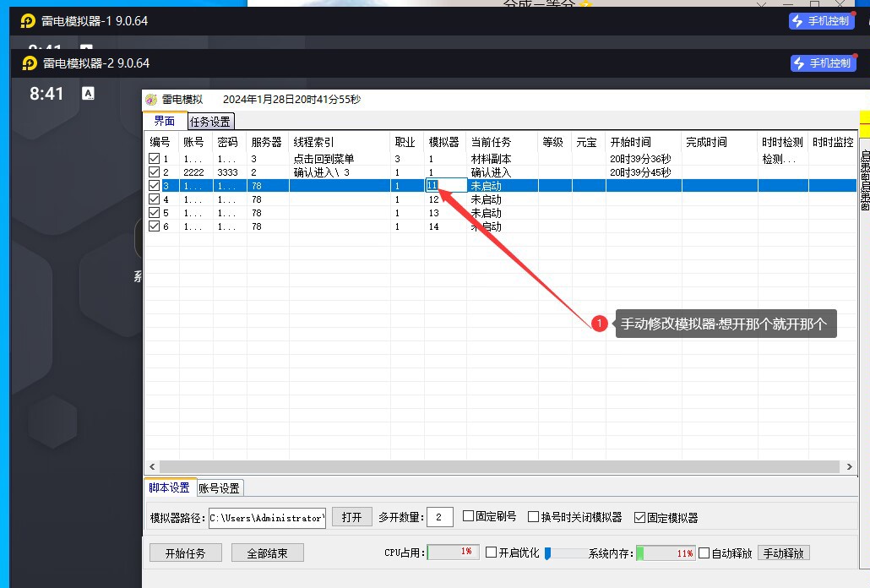
Task: Uncheck the row 1 account checkbox
Action: (x=154, y=159)
